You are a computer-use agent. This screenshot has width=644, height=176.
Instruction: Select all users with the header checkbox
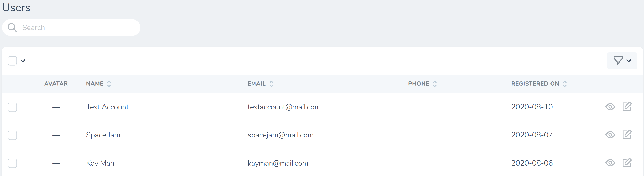click(x=12, y=61)
